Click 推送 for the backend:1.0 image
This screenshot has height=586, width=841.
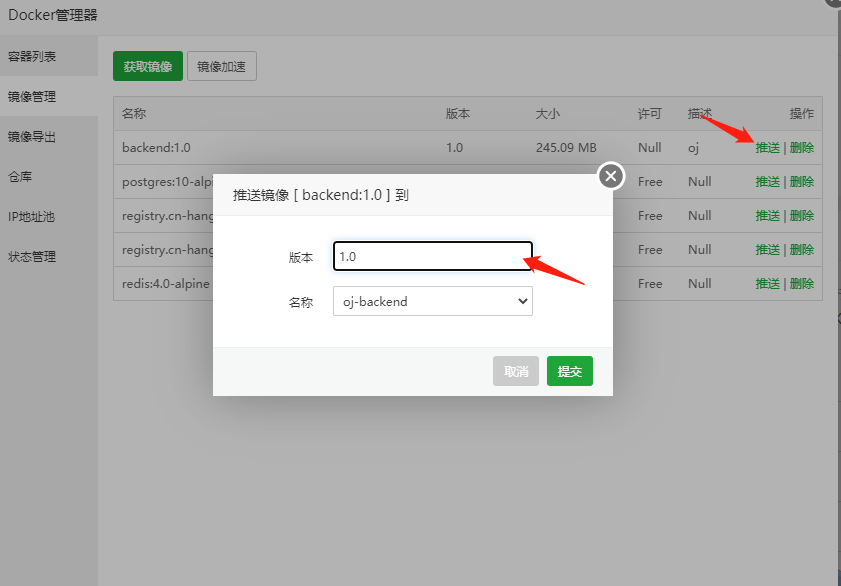767,148
